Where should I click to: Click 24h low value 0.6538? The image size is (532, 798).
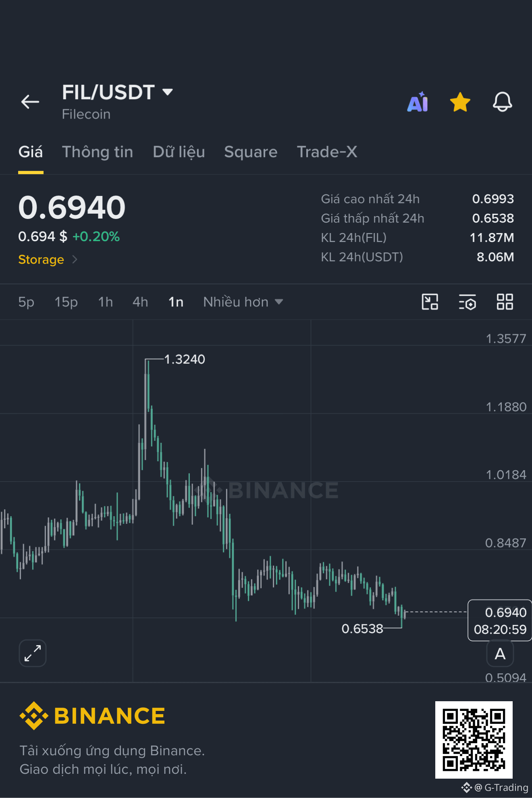tap(493, 218)
